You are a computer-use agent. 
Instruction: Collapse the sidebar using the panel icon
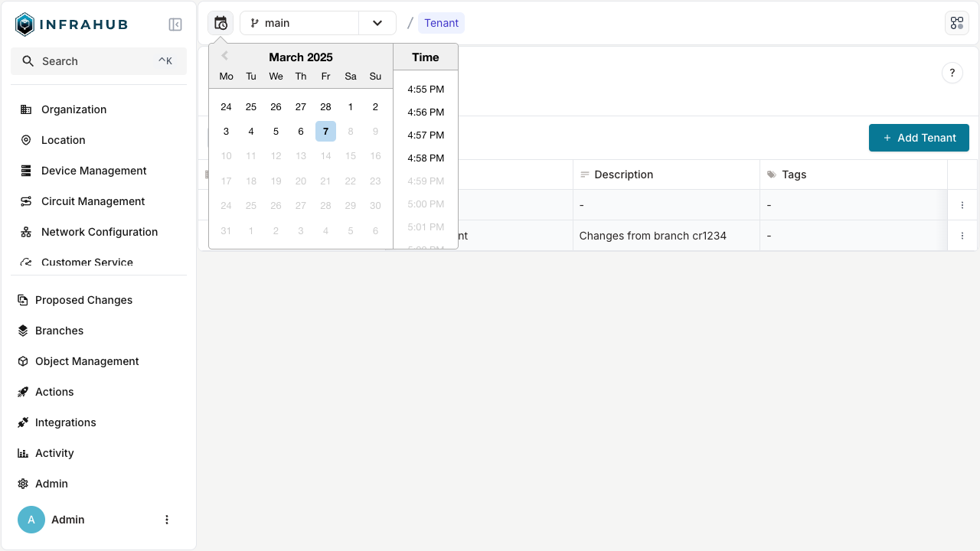coord(175,24)
